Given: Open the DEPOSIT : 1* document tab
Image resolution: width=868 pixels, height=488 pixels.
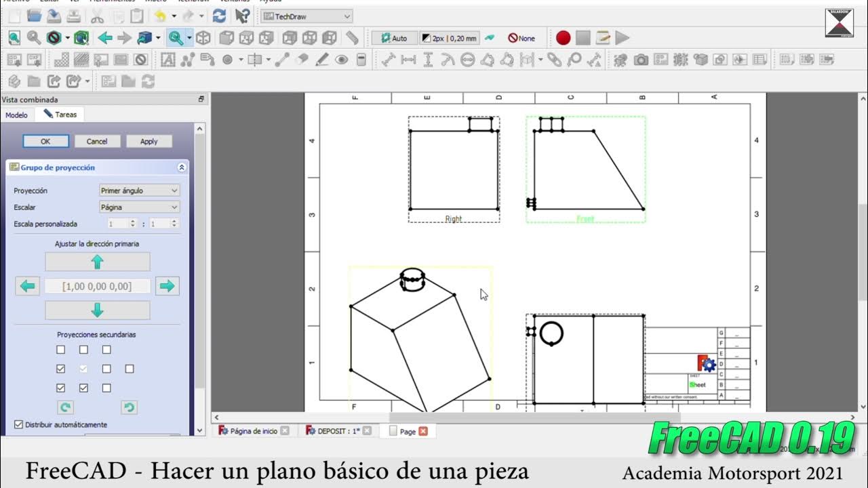Looking at the screenshot, I should (338, 431).
